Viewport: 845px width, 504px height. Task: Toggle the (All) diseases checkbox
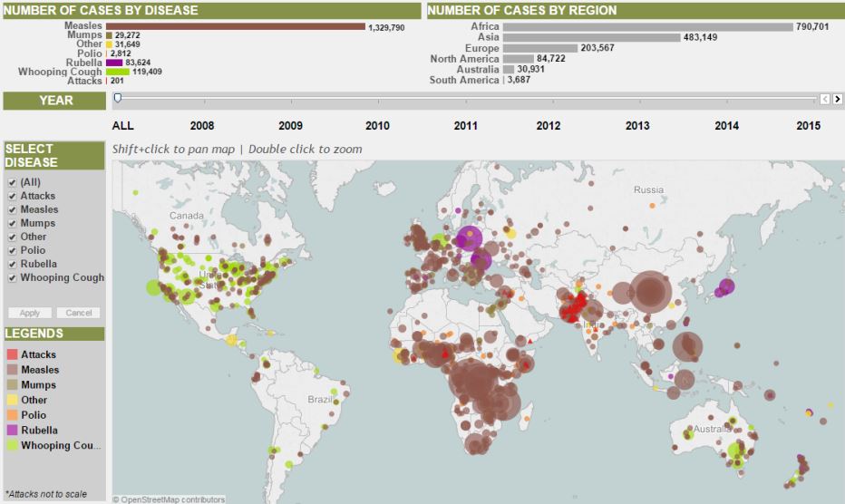pyautogui.click(x=11, y=182)
